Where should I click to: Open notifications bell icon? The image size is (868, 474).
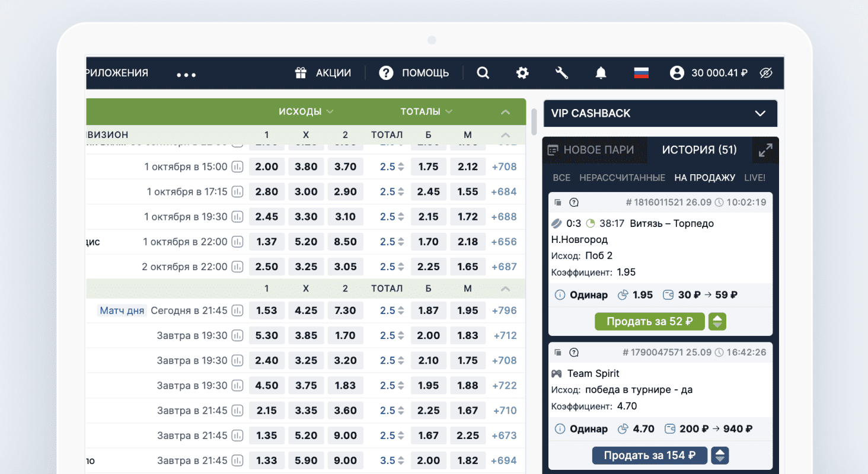601,73
